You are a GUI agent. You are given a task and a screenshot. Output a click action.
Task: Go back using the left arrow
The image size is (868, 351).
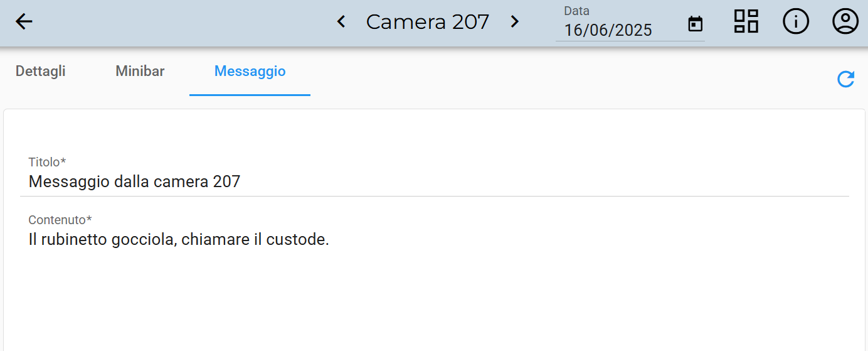click(x=24, y=22)
